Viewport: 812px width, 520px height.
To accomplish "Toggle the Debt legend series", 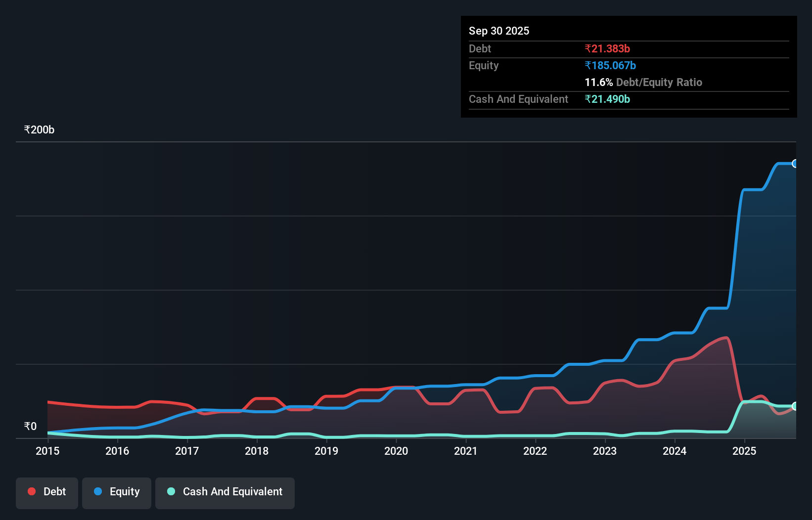I will (47, 493).
